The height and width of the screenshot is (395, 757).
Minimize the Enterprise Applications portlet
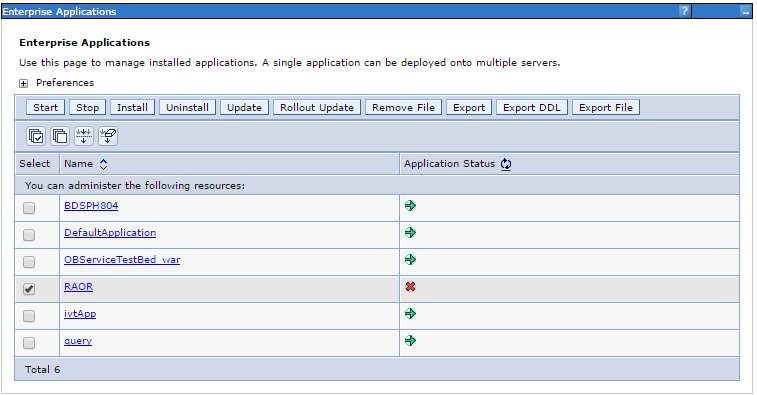pos(745,12)
